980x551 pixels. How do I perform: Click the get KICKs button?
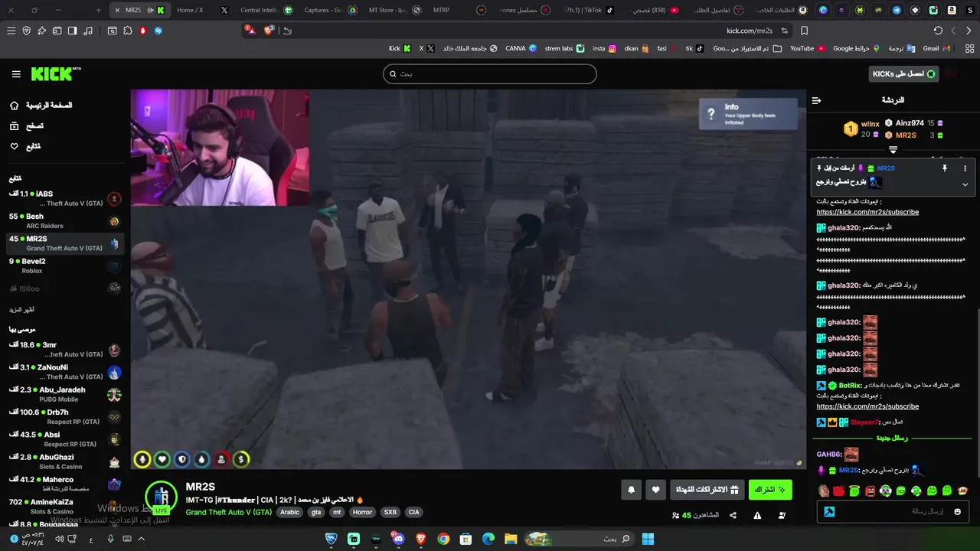904,74
